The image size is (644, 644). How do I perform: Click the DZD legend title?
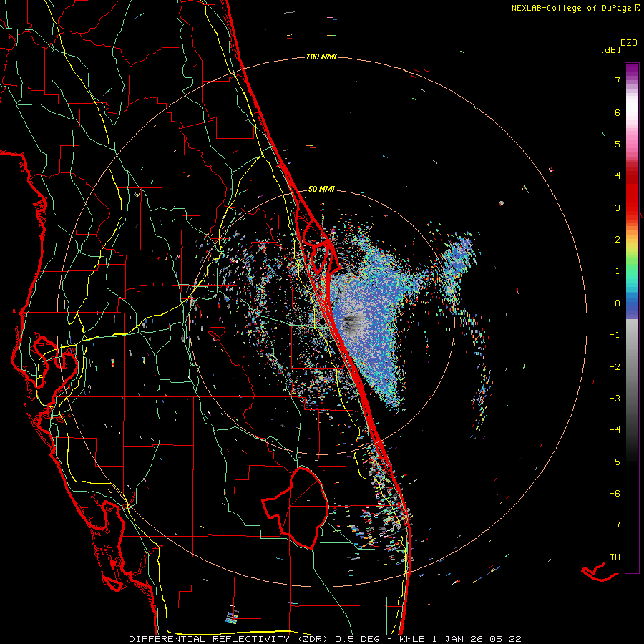(x=629, y=43)
